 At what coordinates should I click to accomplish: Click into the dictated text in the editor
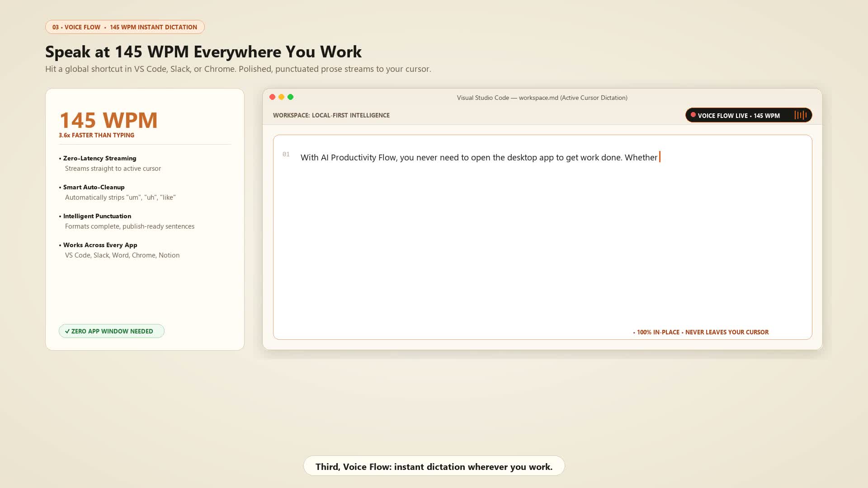(x=479, y=158)
